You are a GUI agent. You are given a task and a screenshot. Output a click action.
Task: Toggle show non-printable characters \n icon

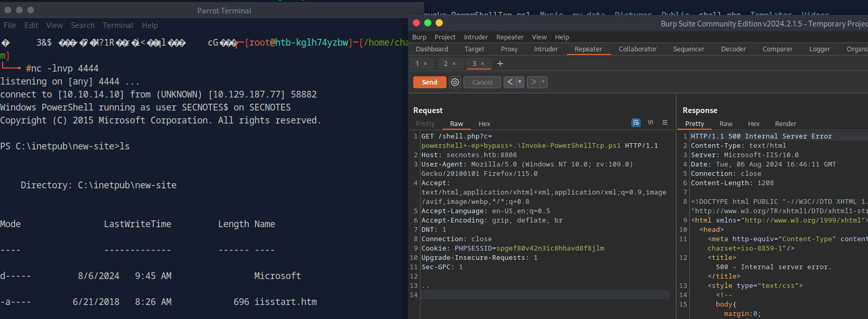point(650,122)
